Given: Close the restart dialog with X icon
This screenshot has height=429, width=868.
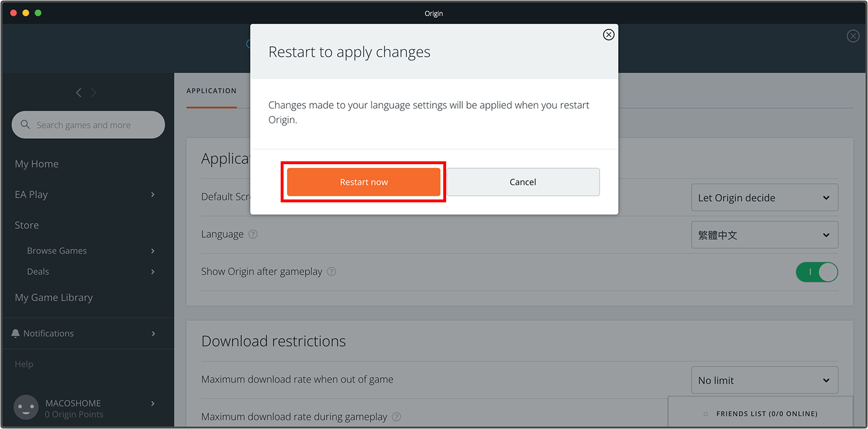Looking at the screenshot, I should tap(609, 35).
